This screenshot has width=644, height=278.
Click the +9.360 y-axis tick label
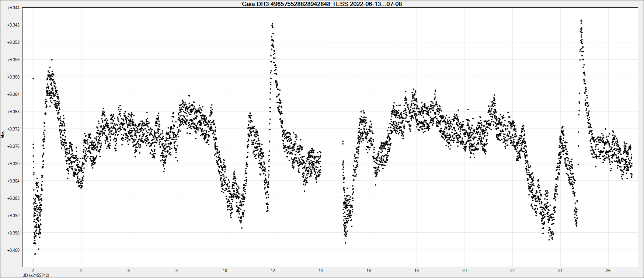[14, 77]
